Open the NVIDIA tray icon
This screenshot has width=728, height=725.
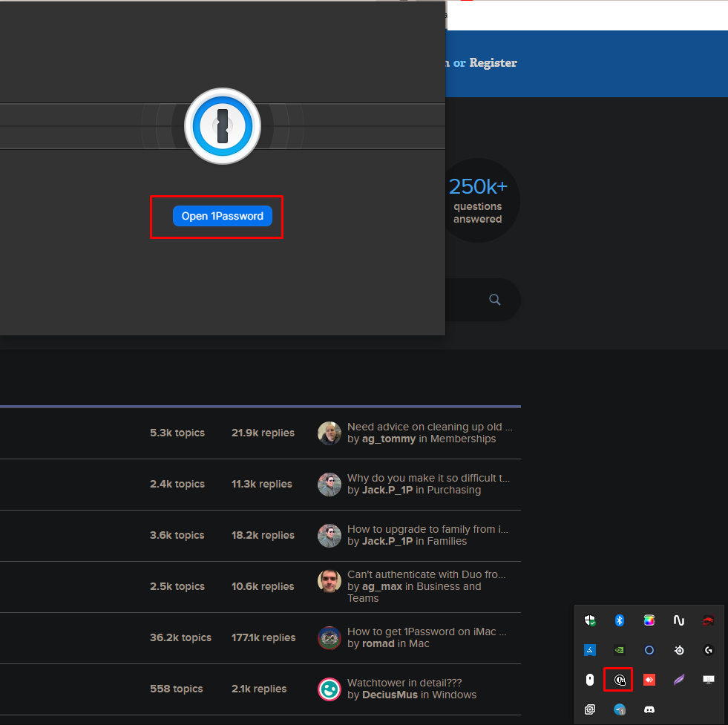(x=620, y=650)
